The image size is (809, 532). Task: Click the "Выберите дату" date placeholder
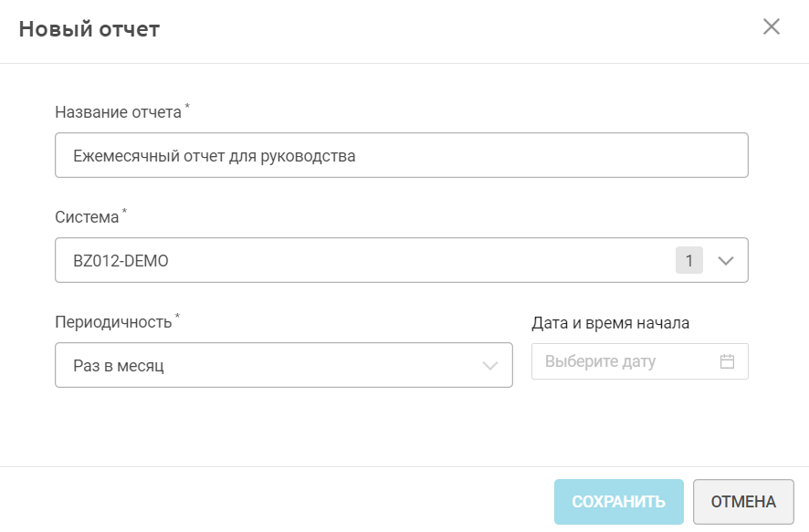pyautogui.click(x=600, y=361)
